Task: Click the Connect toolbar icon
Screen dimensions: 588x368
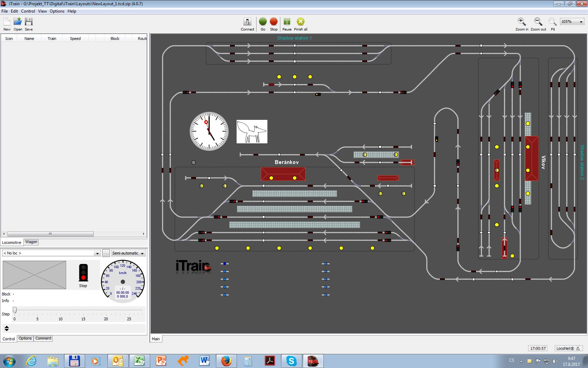Action: point(247,22)
